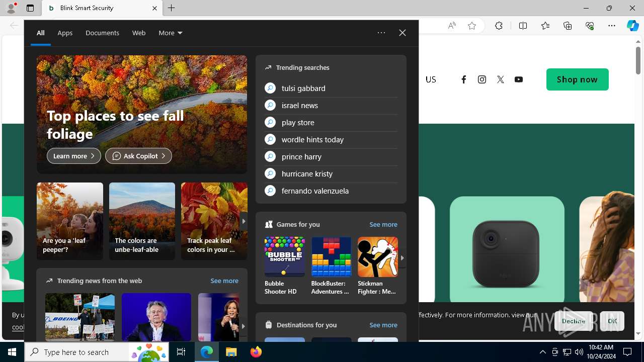Open Edge Favorites star list icon
Viewport: 644px width, 362px height.
click(x=545, y=26)
